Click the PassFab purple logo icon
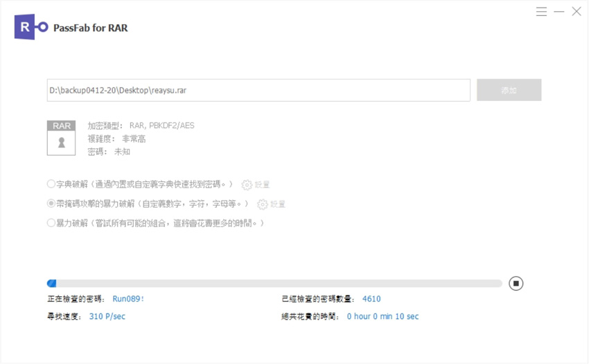The image size is (589, 364). click(26, 27)
